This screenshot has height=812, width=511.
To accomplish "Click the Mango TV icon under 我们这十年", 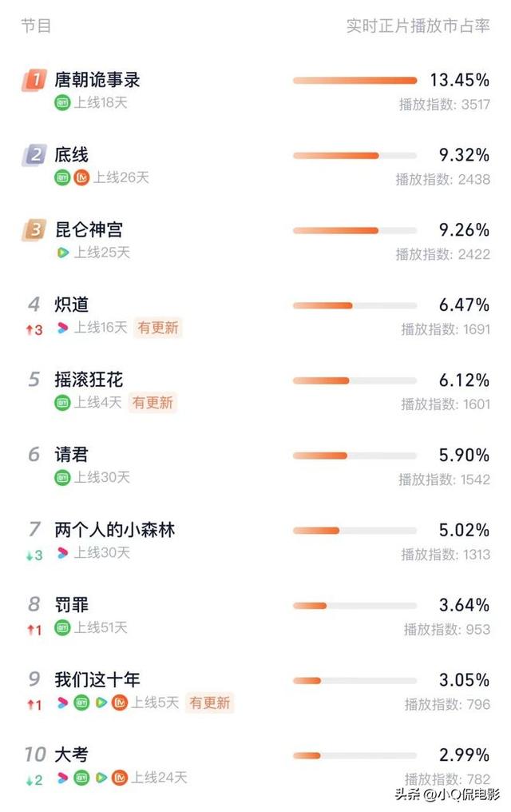I will 120,703.
